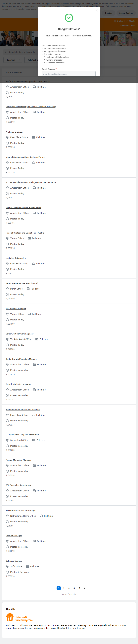
Task: Click the Just Eat Takeaway.com logo
Action: pos(19,617)
